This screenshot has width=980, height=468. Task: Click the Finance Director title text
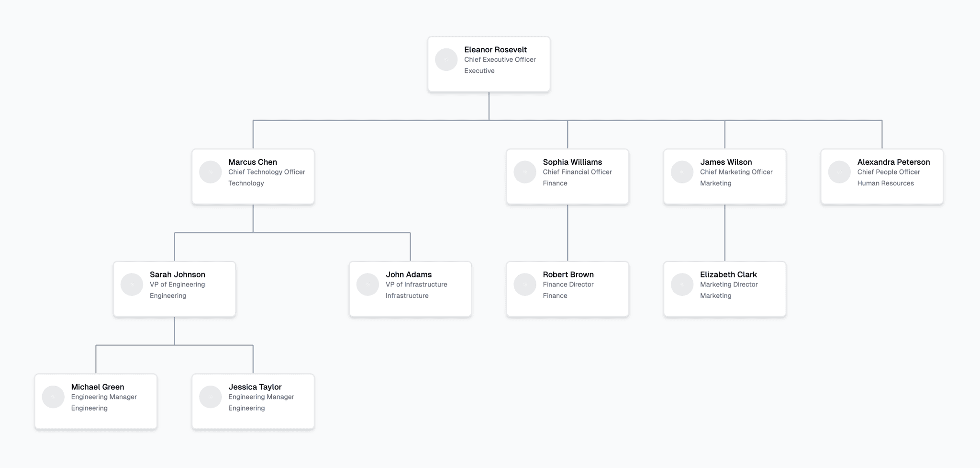point(568,285)
